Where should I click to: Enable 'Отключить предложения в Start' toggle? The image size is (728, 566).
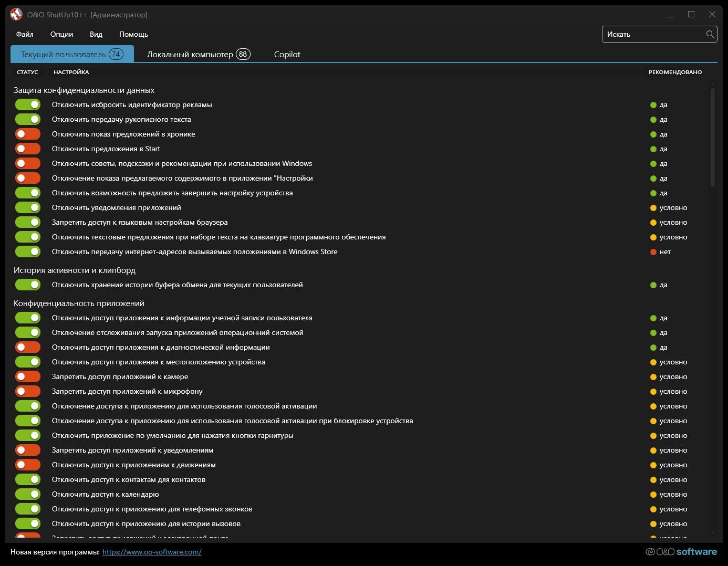click(28, 149)
